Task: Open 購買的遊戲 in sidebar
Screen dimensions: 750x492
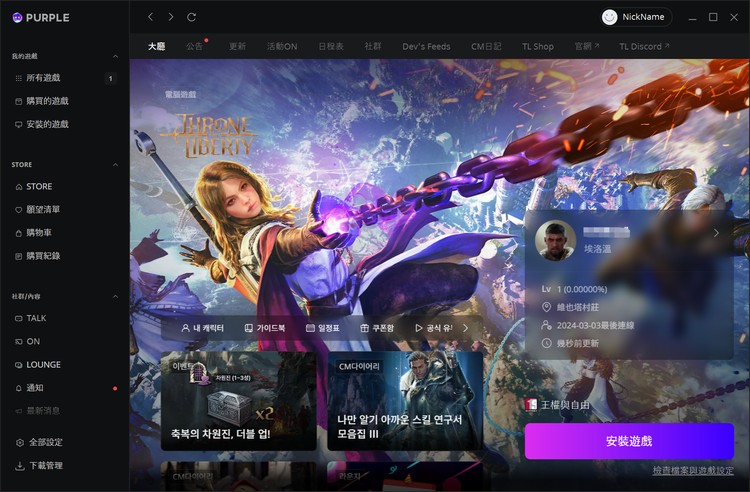Action: click(x=42, y=101)
